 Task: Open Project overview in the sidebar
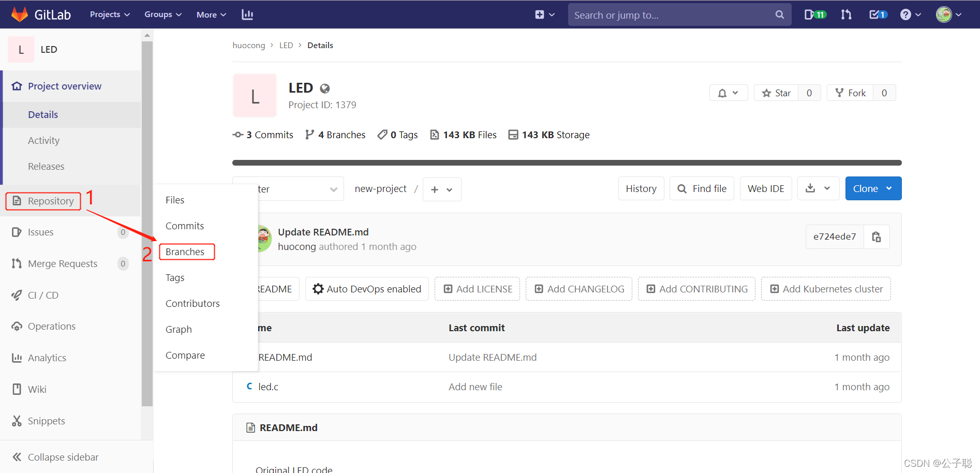(64, 86)
